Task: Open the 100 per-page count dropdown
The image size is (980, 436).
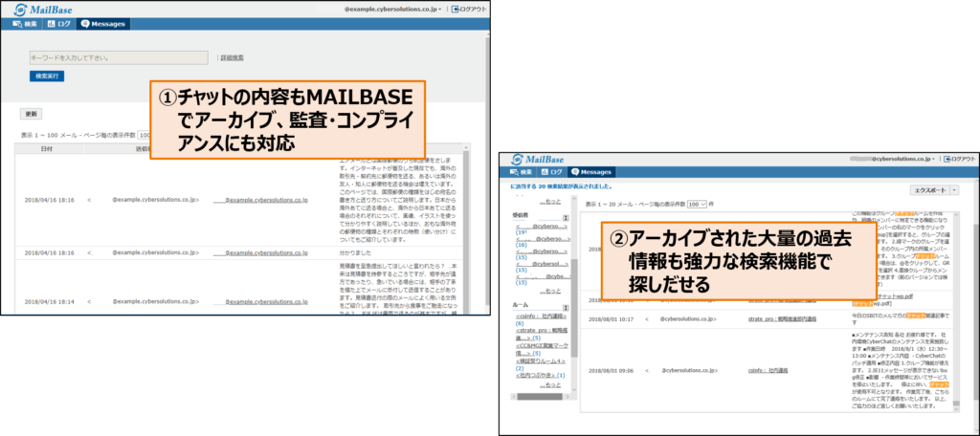Action: [697, 205]
